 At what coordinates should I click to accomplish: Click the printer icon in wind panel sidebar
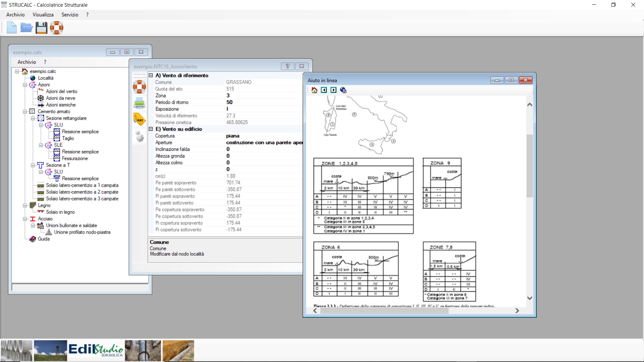click(x=140, y=103)
